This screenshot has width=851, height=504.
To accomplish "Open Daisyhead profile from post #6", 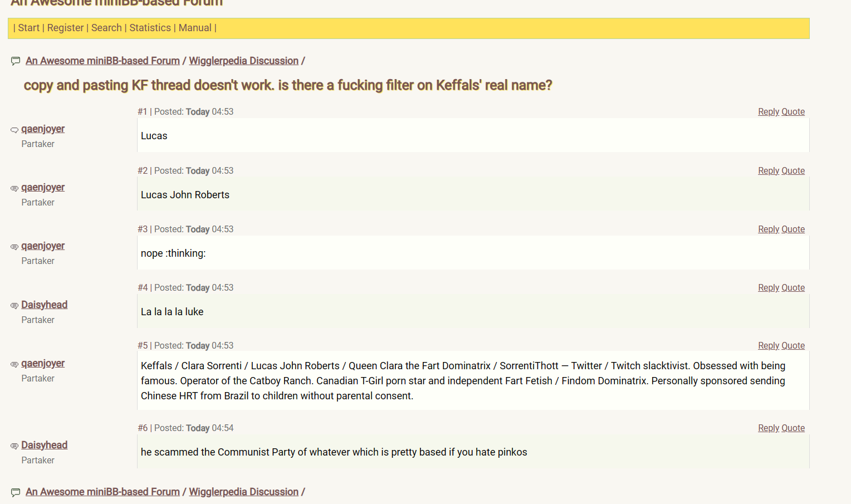I will (44, 445).
